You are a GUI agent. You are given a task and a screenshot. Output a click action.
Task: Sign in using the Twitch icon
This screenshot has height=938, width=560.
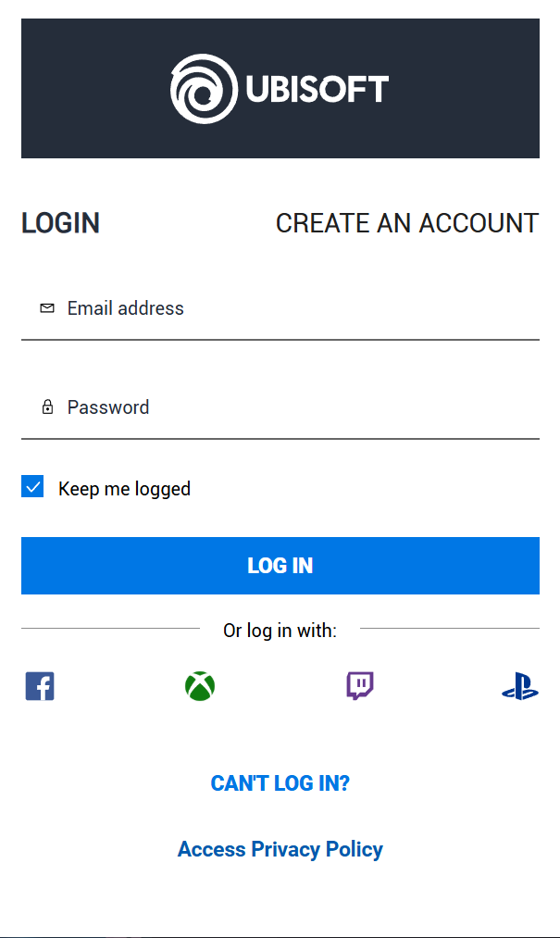coord(360,686)
